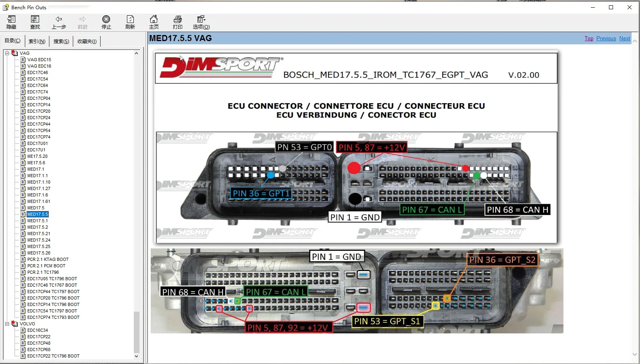Switch to the 收藏夹(I) favorites tab
640x364 pixels.
coord(87,41)
